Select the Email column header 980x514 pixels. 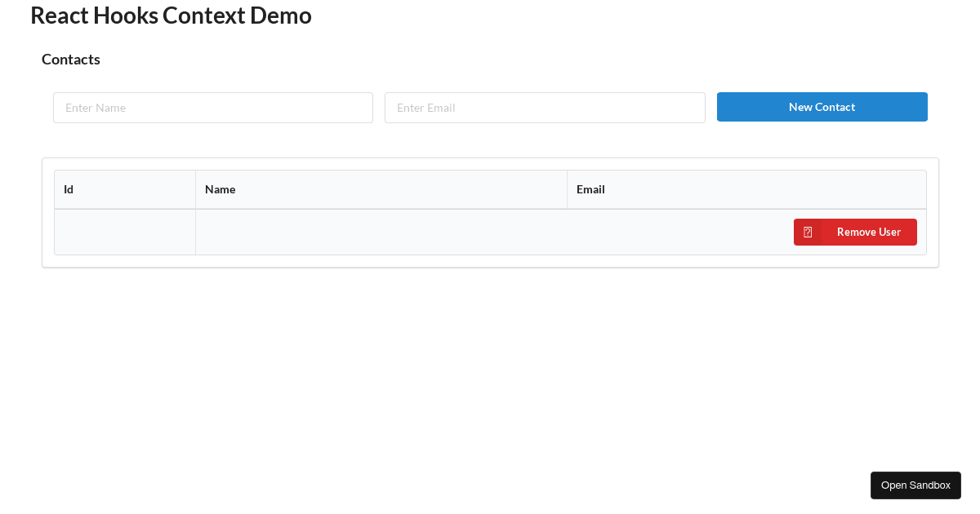(x=590, y=189)
